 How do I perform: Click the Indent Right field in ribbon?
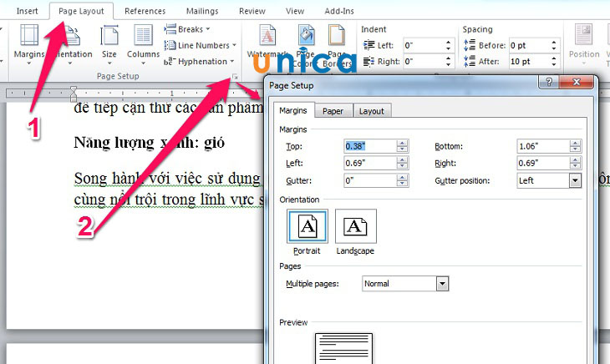click(423, 62)
